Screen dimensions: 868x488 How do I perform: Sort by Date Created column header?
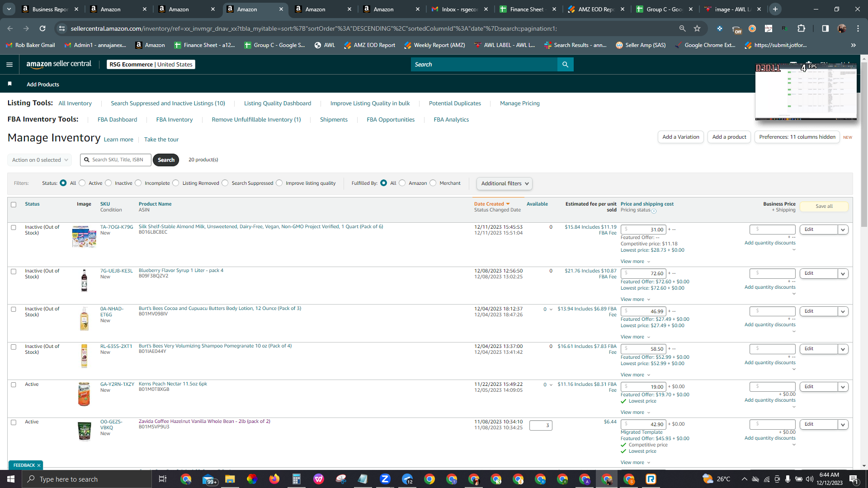click(x=492, y=204)
